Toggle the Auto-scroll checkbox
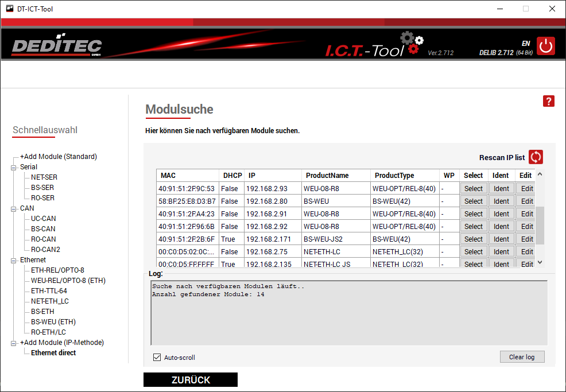 coord(157,358)
